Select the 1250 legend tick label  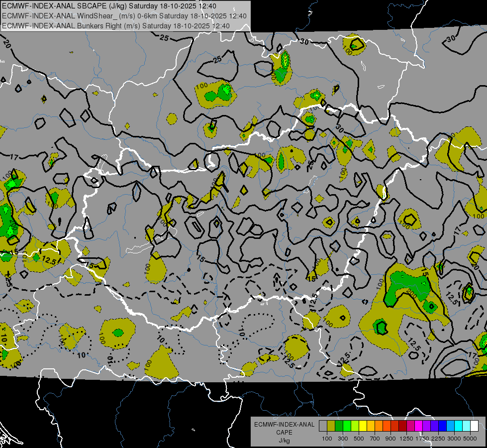click(406, 439)
